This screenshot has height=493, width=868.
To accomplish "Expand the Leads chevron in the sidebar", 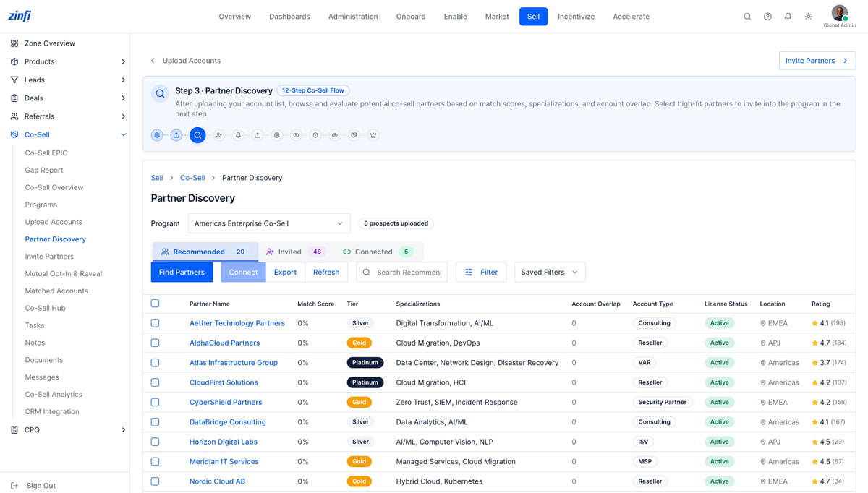I will coord(123,80).
